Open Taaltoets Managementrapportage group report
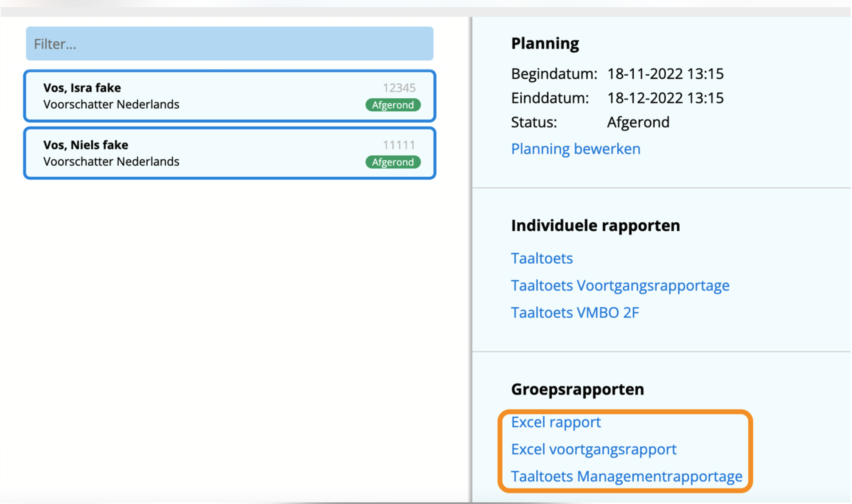Viewport: 852px width, 504px height. tap(626, 477)
